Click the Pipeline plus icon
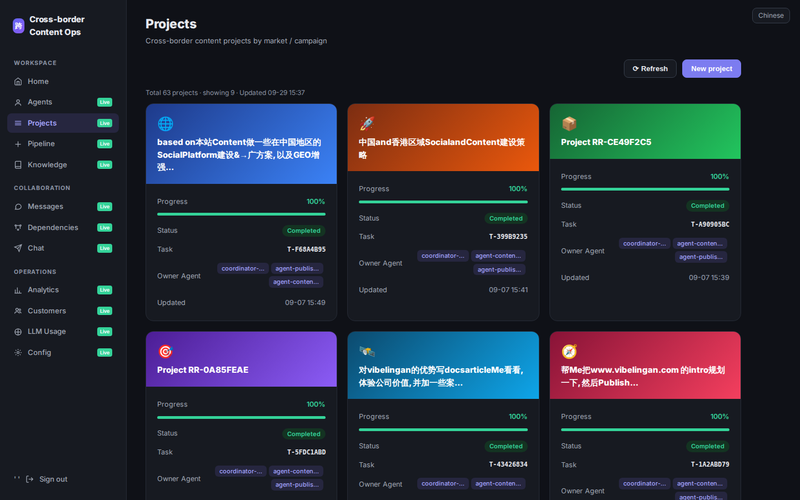Image resolution: width=800 pixels, height=500 pixels. tap(18, 144)
